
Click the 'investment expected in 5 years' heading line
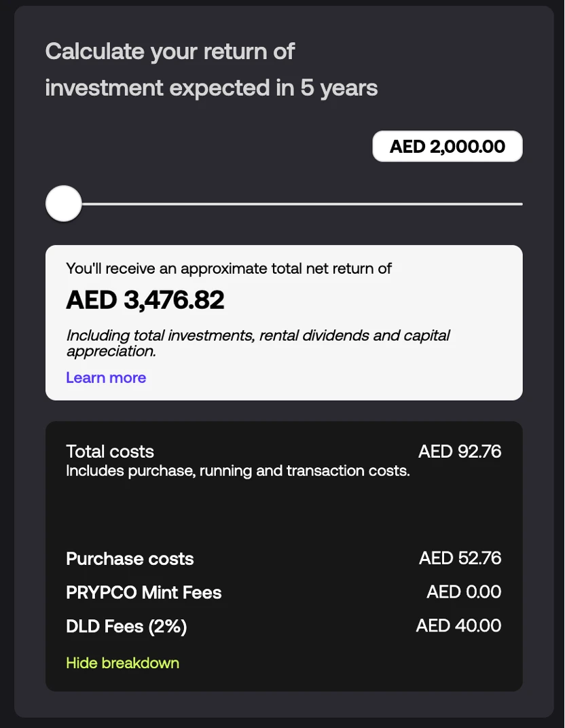[211, 88]
